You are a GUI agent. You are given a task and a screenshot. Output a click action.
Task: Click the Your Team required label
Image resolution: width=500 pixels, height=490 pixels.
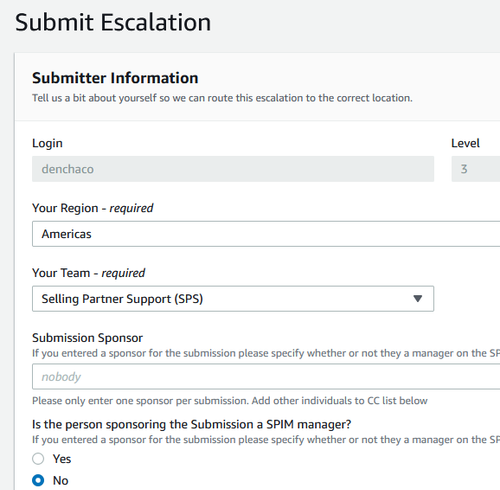coord(88,273)
